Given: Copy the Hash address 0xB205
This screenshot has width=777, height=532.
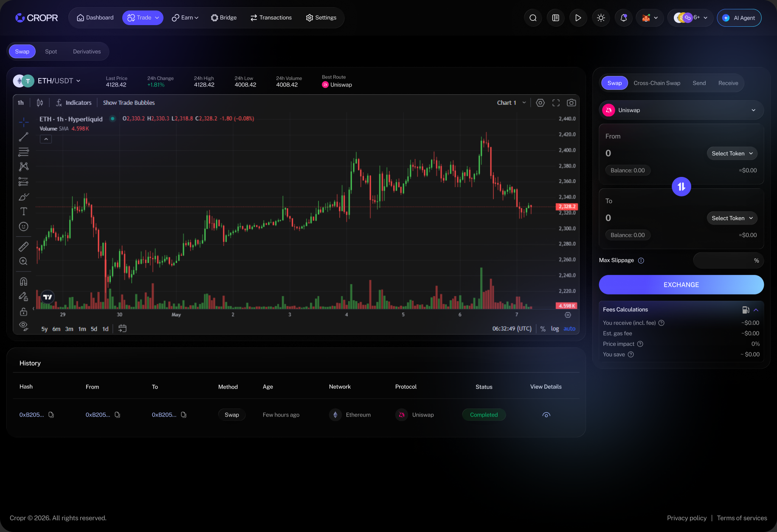Looking at the screenshot, I should (x=51, y=415).
